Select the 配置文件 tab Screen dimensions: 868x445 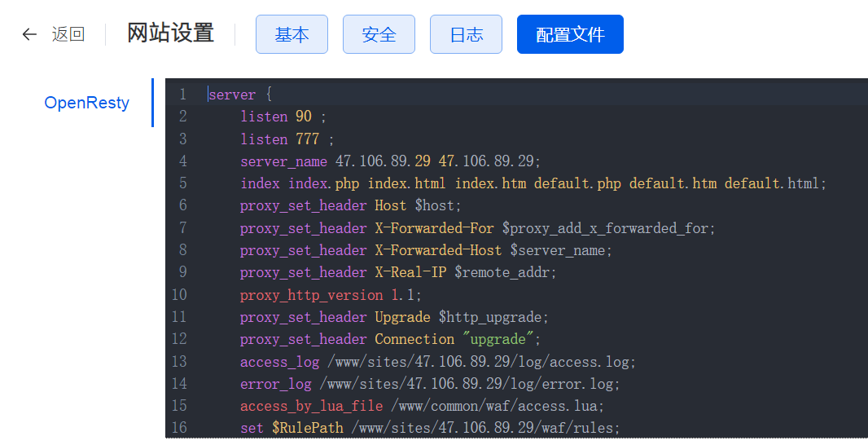click(570, 34)
